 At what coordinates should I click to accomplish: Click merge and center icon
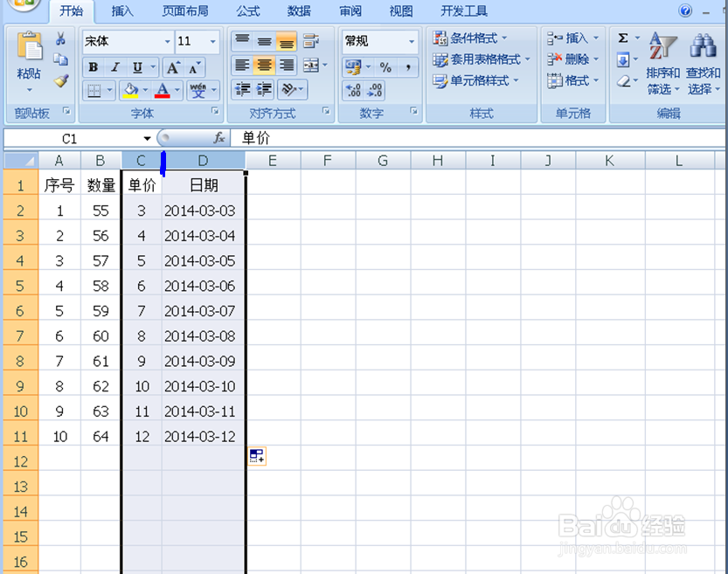pos(310,66)
